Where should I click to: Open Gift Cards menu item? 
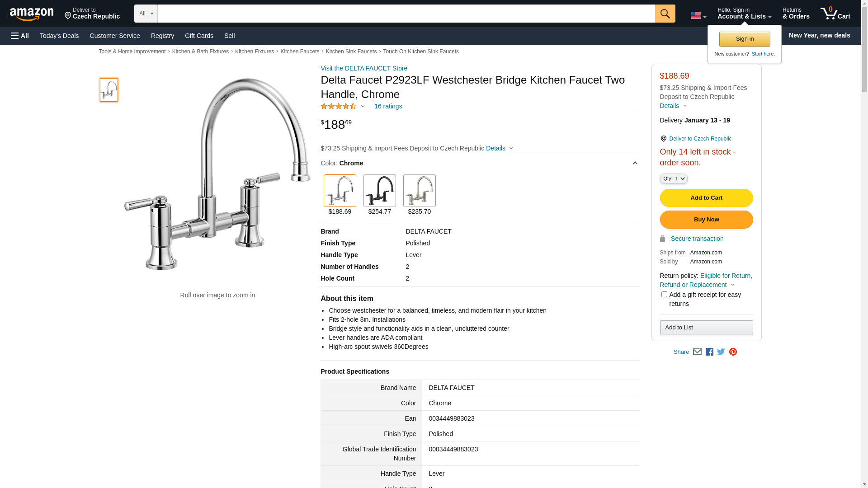click(x=199, y=36)
